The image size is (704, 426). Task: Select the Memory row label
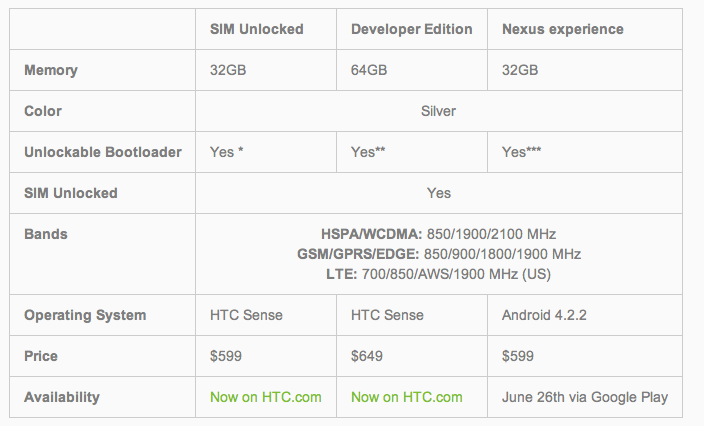click(x=51, y=70)
